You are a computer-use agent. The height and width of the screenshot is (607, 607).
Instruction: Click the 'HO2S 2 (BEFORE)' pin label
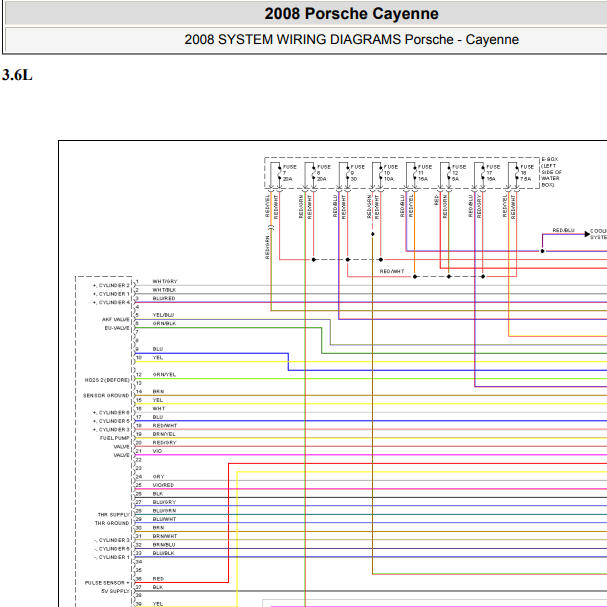click(107, 380)
